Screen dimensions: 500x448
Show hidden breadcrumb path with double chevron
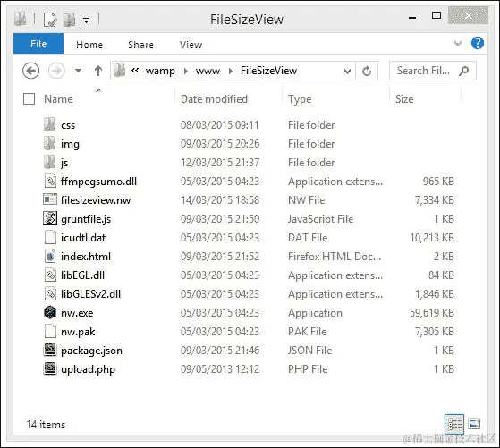(x=135, y=70)
